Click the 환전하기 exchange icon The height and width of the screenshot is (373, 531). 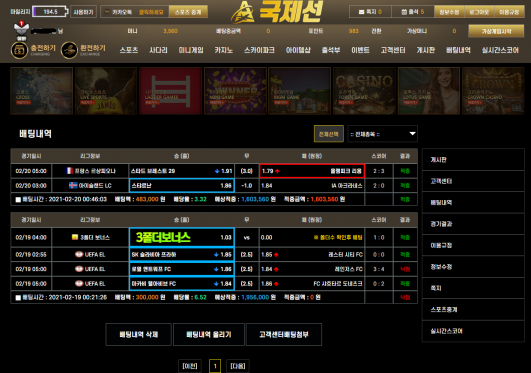(69, 50)
